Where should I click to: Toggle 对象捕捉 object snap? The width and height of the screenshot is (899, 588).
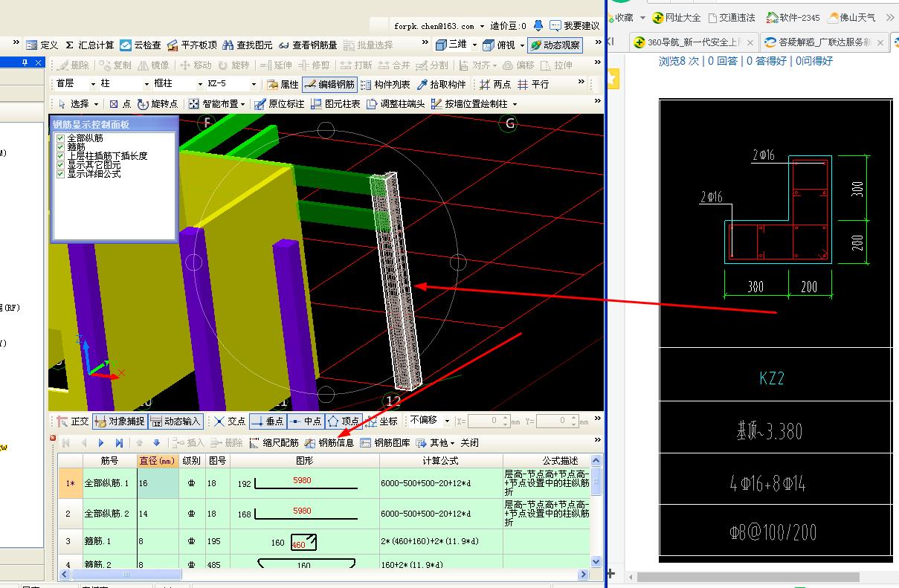pyautogui.click(x=120, y=421)
